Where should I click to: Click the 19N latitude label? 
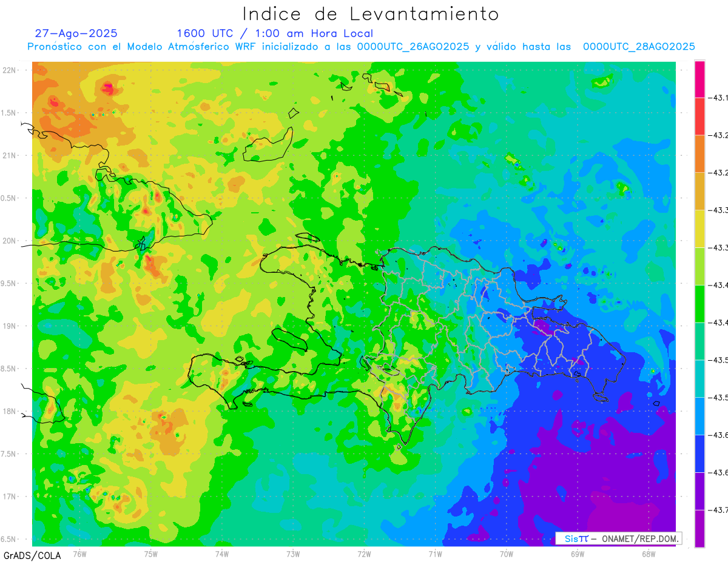(10, 326)
